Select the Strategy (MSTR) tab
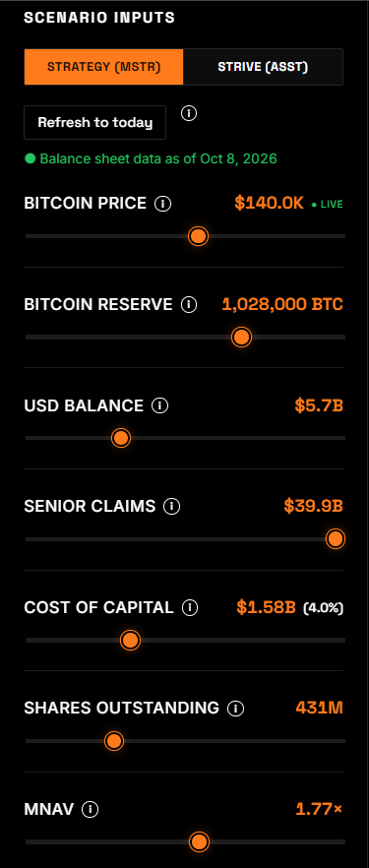Screen dimensions: 369x868 (103, 67)
